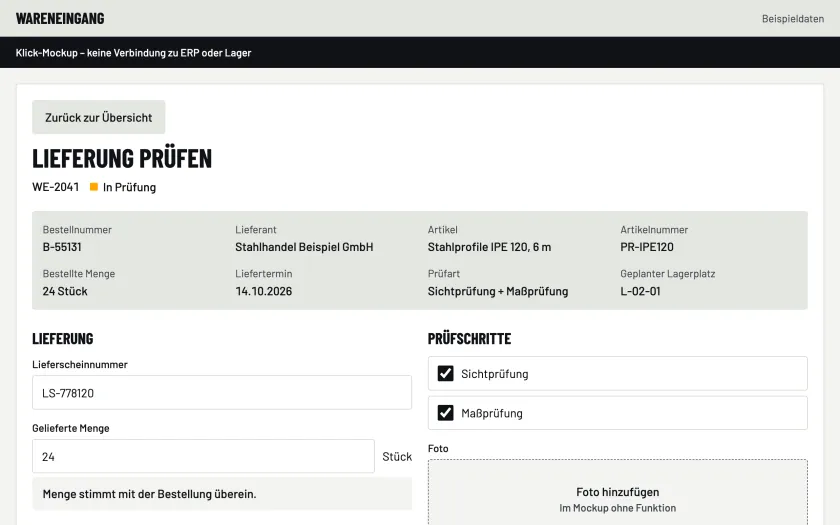Click the Beispieldaten label in header
Viewport: 840px width, 525px height.
coord(793,19)
